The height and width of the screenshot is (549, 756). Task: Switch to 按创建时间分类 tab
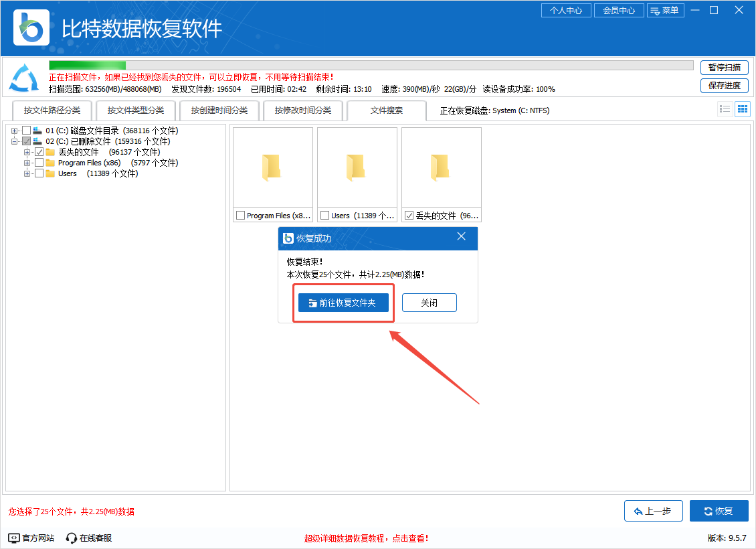(219, 110)
